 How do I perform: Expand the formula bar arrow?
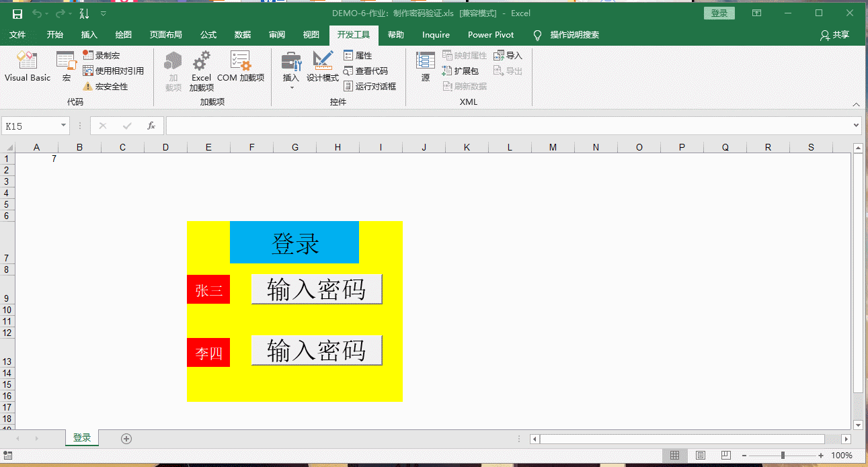[856, 126]
